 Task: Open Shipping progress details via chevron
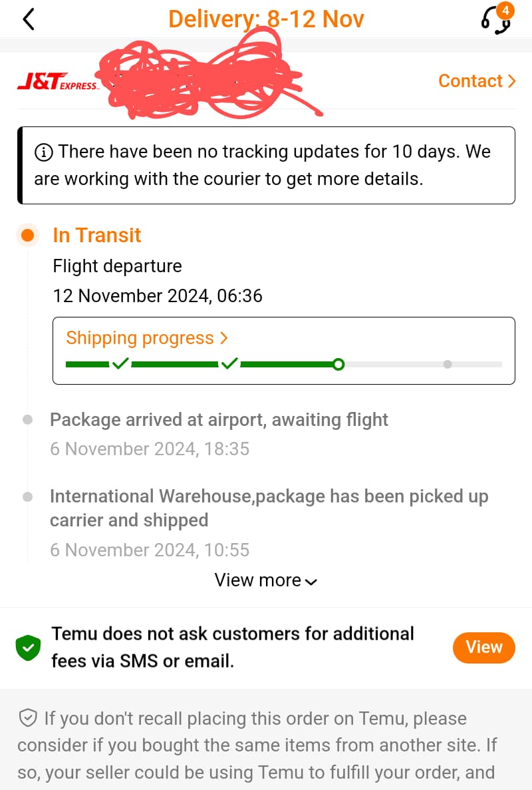[x=224, y=337]
